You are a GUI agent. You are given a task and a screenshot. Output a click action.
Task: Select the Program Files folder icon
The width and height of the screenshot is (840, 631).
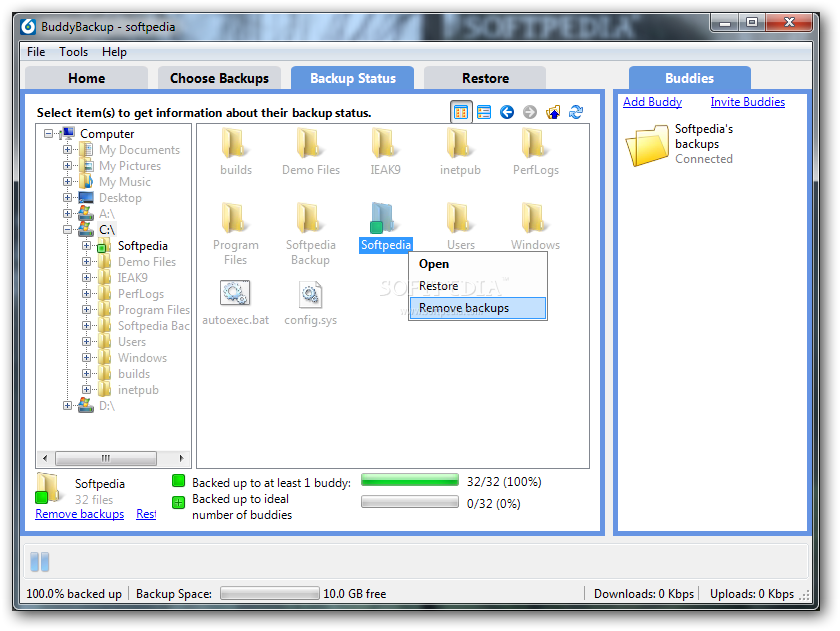pos(235,217)
